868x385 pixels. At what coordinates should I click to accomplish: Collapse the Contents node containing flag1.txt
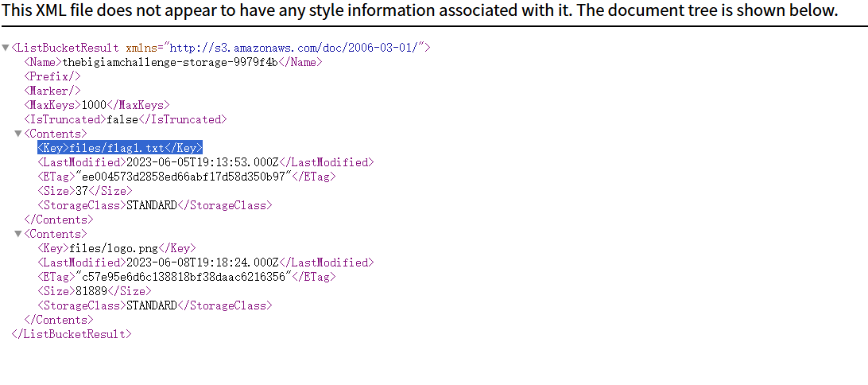(19, 134)
